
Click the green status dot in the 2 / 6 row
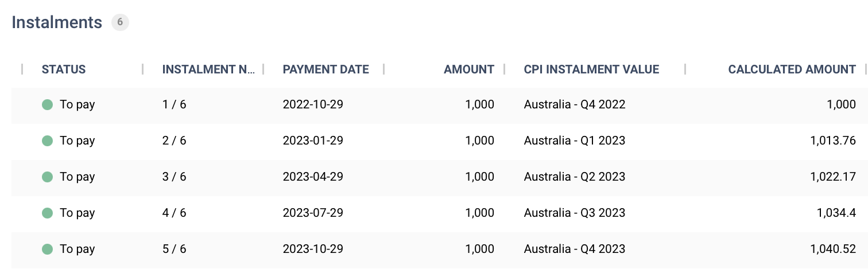[48, 141]
